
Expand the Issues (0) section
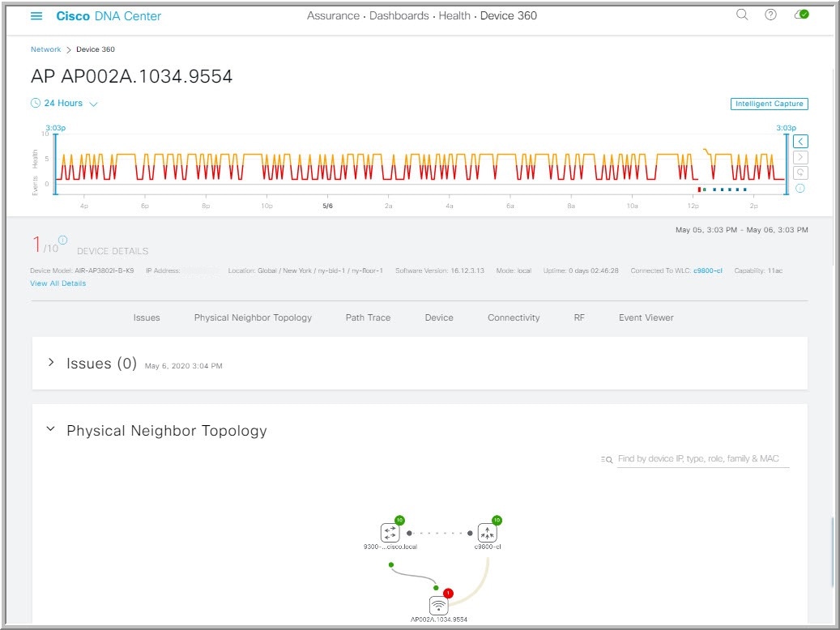coord(51,363)
